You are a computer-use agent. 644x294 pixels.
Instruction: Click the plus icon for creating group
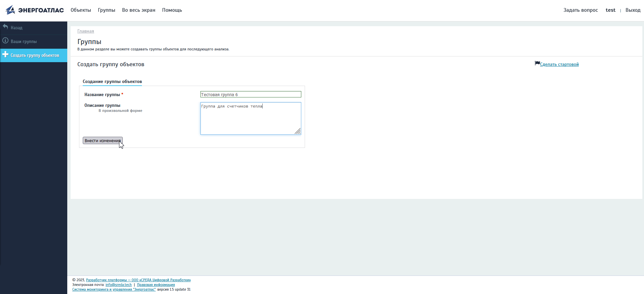[5, 54]
